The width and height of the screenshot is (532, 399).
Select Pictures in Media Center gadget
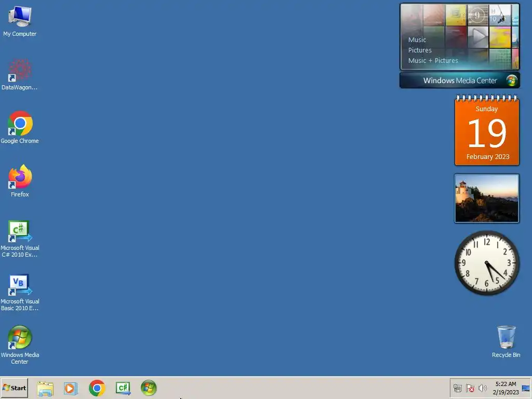tap(420, 50)
